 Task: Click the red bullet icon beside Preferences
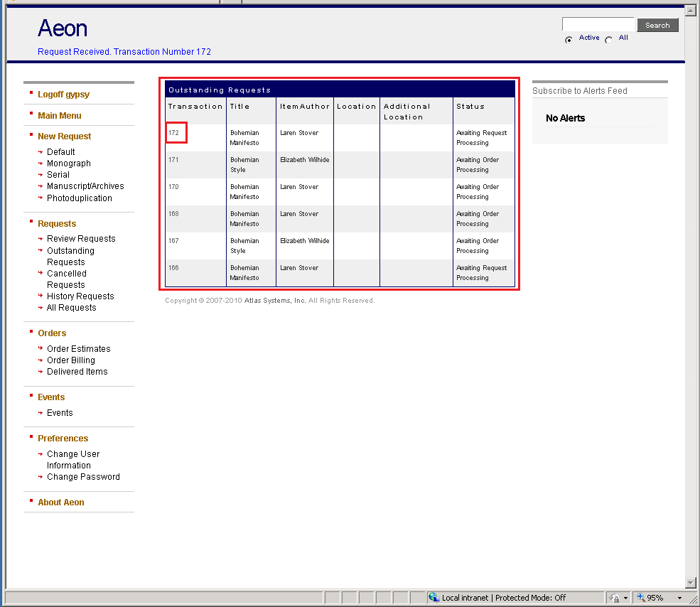tap(30, 438)
